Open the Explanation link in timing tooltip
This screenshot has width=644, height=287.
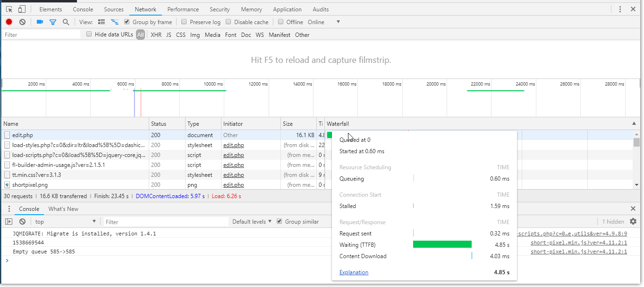(354, 272)
